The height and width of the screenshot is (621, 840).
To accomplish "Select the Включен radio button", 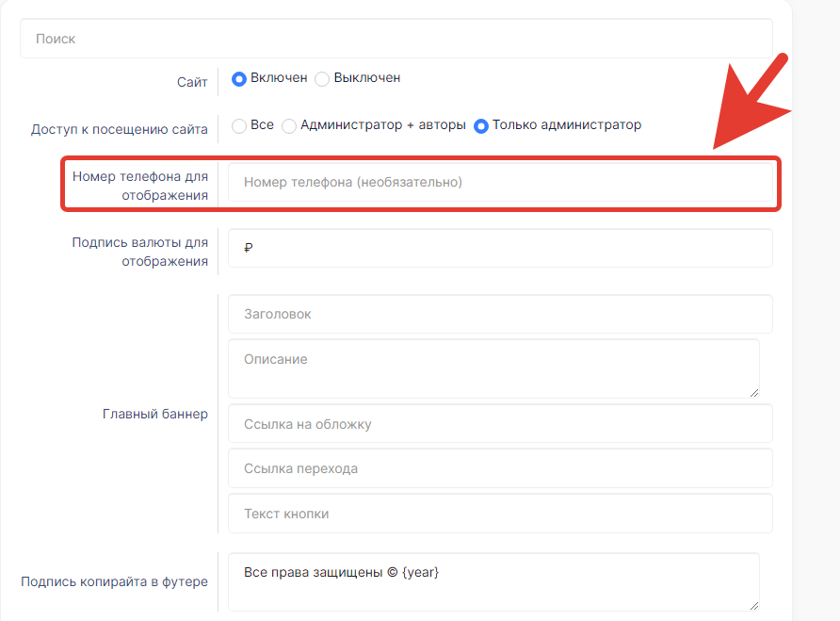I will coord(239,79).
